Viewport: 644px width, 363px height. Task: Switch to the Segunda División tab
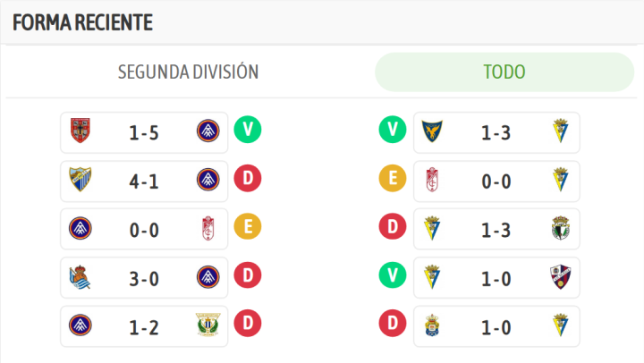coord(188,72)
